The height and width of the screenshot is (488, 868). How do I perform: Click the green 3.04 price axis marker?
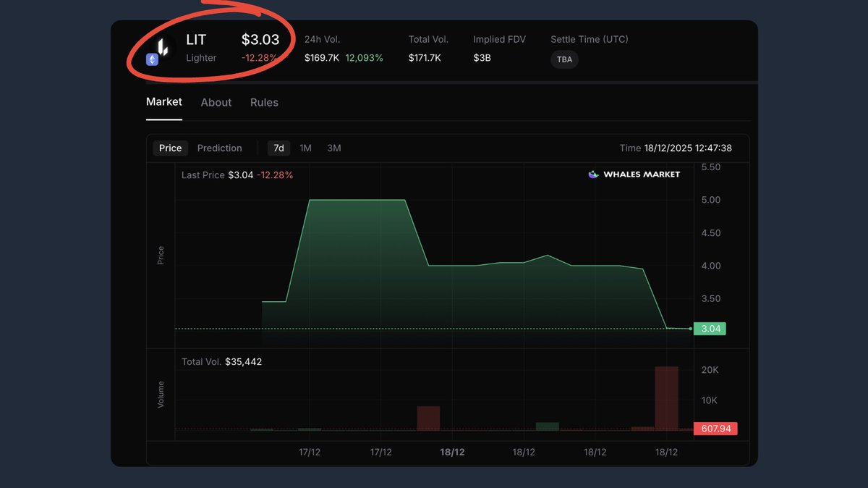[710, 329]
